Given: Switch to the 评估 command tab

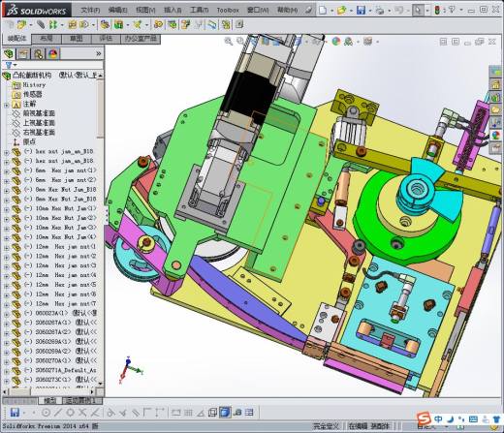Looking at the screenshot, I should point(106,39).
